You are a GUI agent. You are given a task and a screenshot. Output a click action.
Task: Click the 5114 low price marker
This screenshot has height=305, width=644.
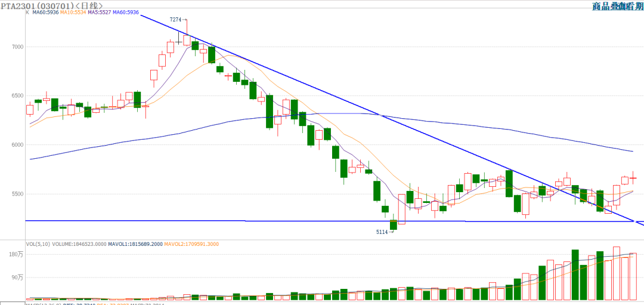(382, 232)
